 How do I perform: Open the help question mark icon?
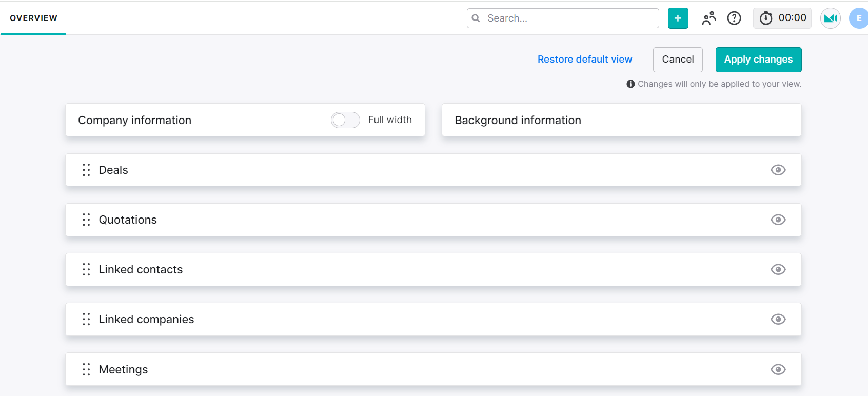coord(734,18)
